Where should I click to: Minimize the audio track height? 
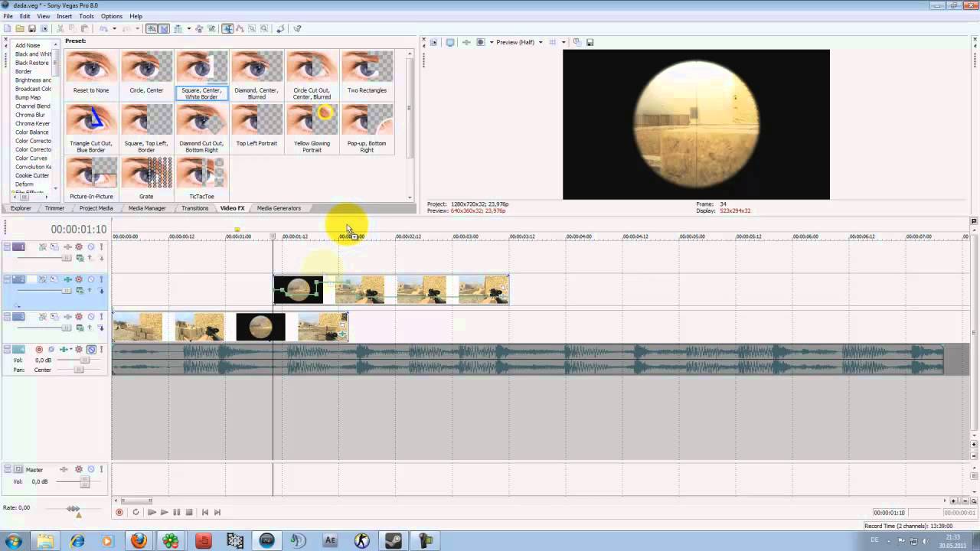tap(7, 347)
